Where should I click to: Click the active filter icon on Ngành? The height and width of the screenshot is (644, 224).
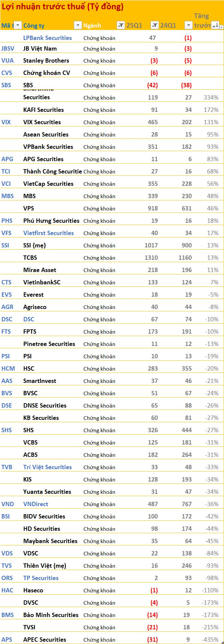(x=121, y=25)
